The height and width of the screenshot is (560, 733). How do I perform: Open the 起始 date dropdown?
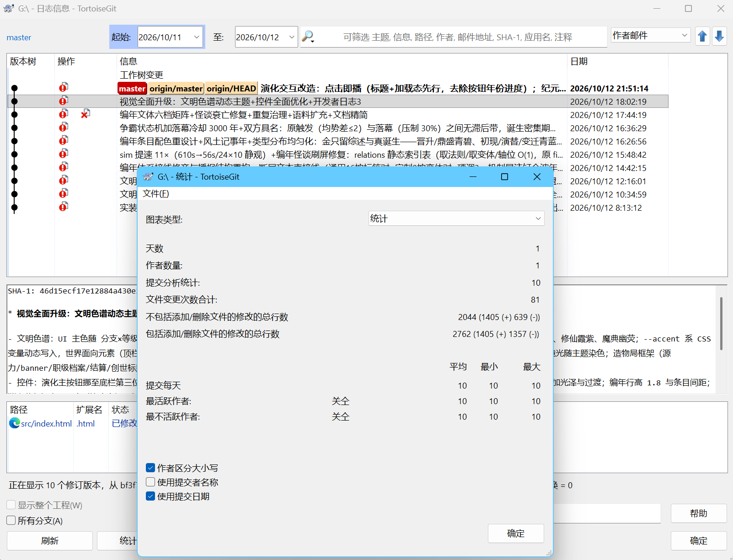pos(197,37)
